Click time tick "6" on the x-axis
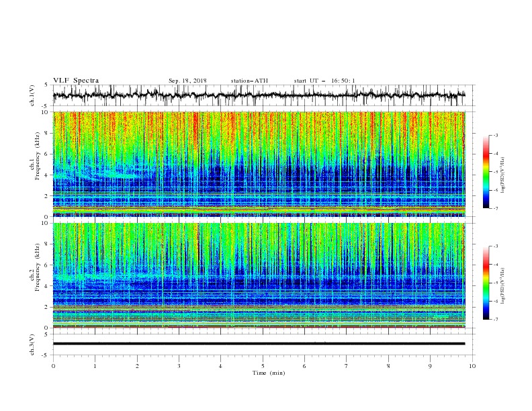Viewport: 532px width, 411px height. click(304, 366)
